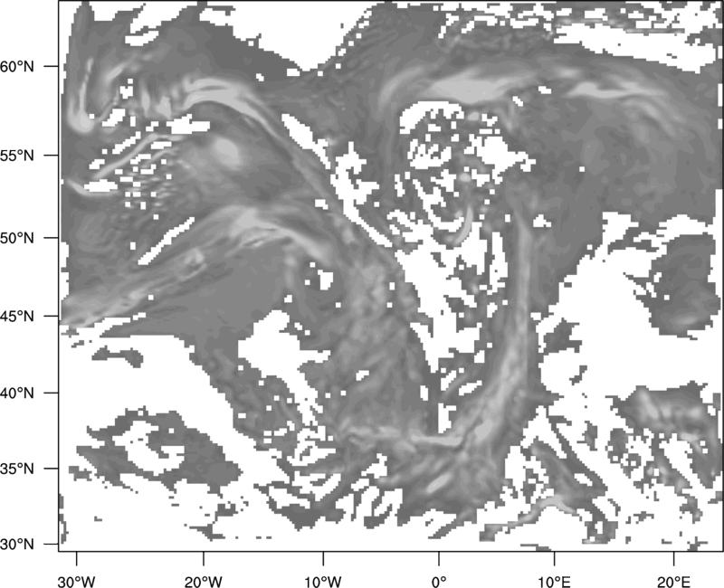Click the 45°N latitude label

17,316
